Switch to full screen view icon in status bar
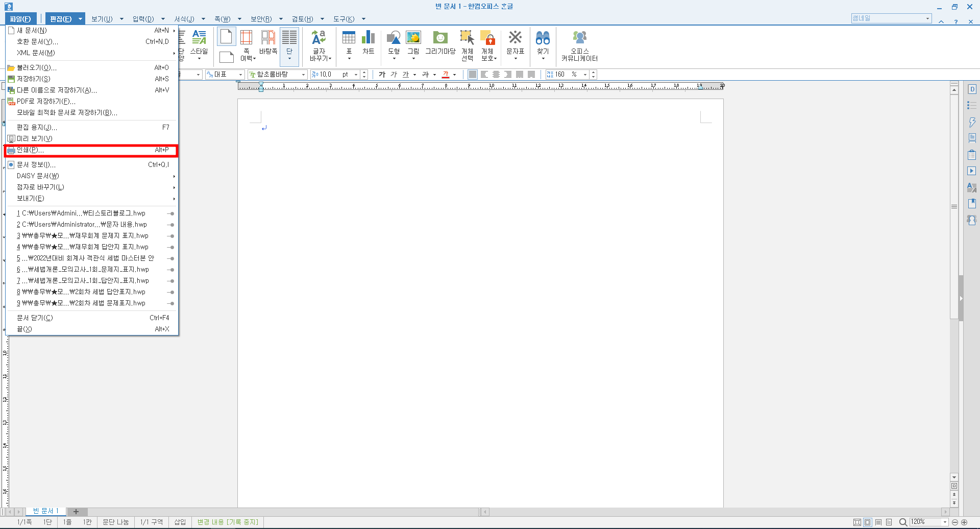980x529 pixels. click(857, 522)
